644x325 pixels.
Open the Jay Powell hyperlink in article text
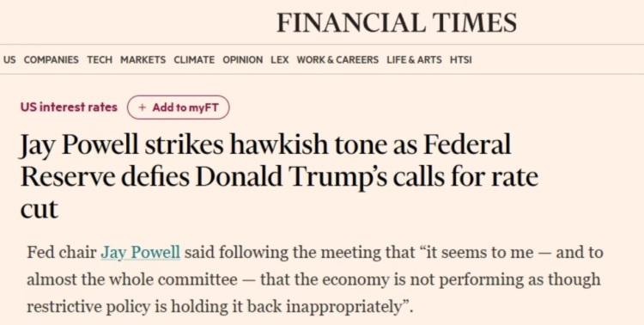tap(141, 253)
